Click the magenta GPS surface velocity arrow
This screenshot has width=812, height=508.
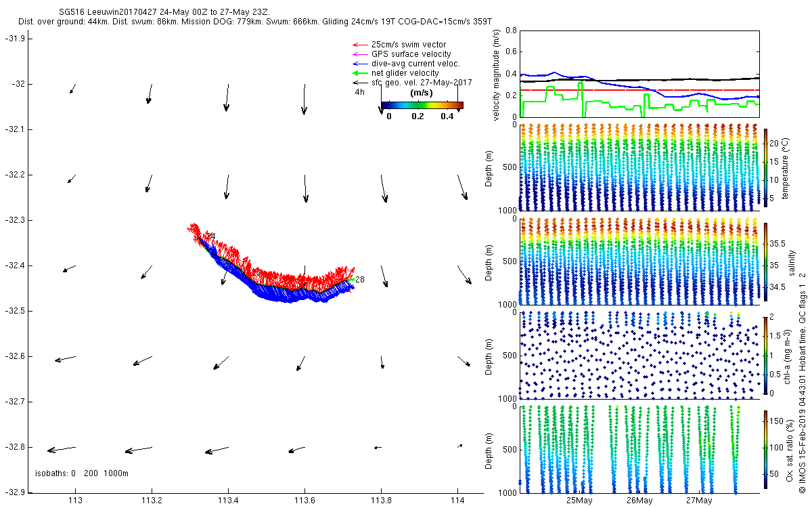(x=359, y=54)
